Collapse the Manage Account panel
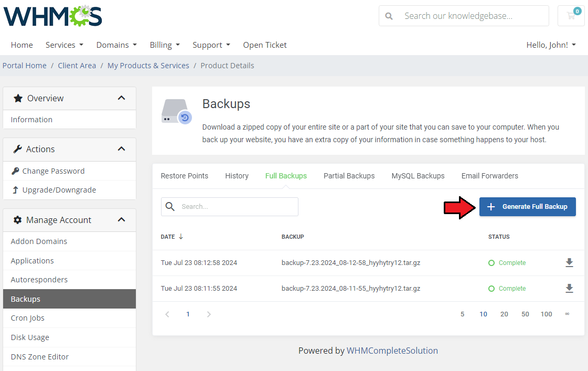This screenshot has height=371, width=588. pyautogui.click(x=121, y=219)
